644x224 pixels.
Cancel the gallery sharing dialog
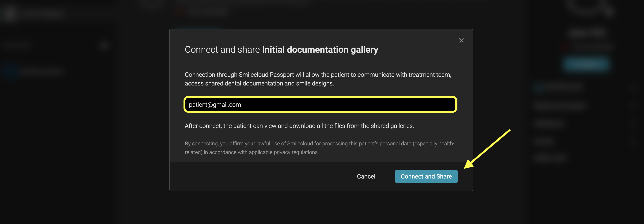click(x=366, y=176)
